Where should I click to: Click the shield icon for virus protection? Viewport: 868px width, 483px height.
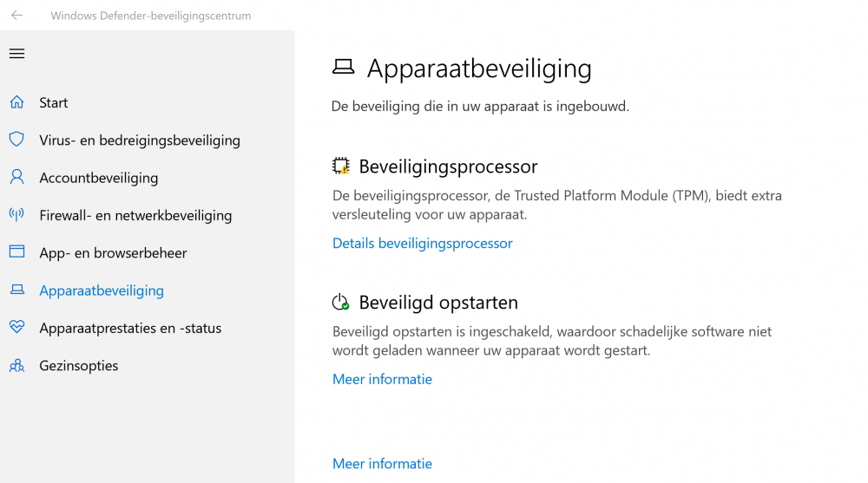(16, 140)
